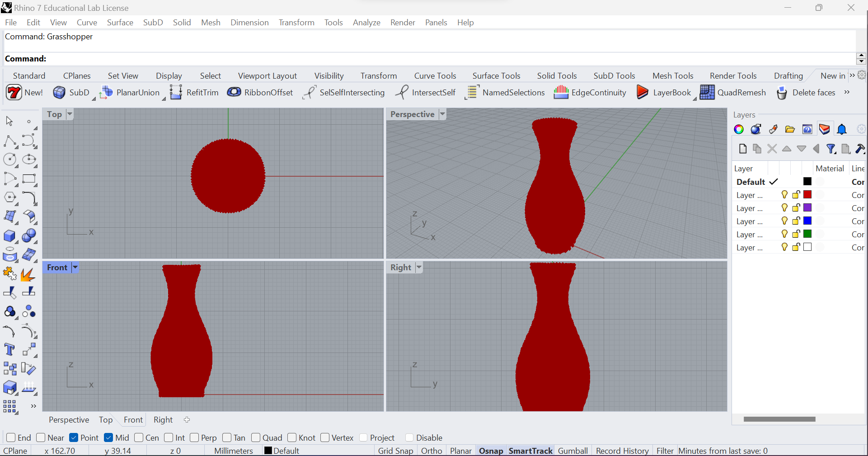Image resolution: width=868 pixels, height=456 pixels.
Task: Select the PlanarUnion tool
Action: point(131,92)
